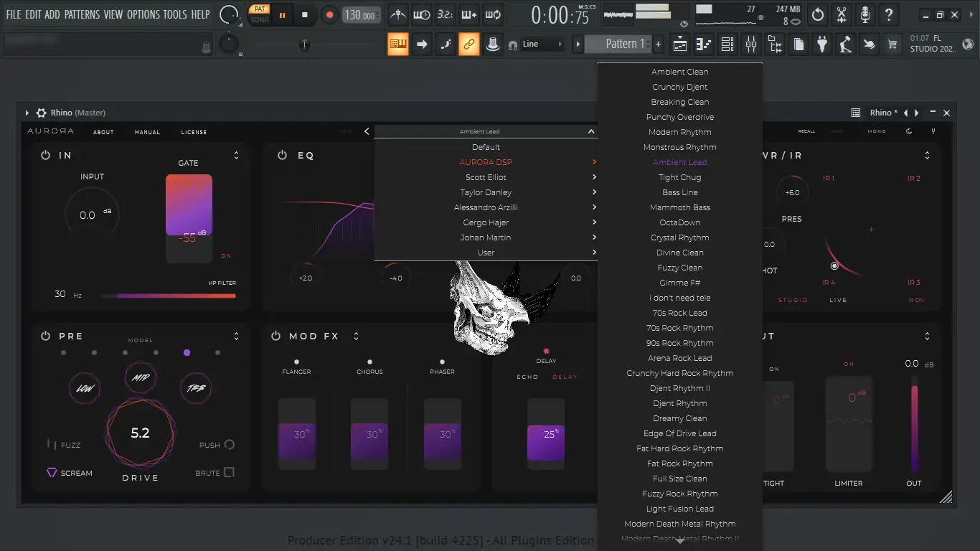Open the Mixer from the toolbar

pos(751,44)
